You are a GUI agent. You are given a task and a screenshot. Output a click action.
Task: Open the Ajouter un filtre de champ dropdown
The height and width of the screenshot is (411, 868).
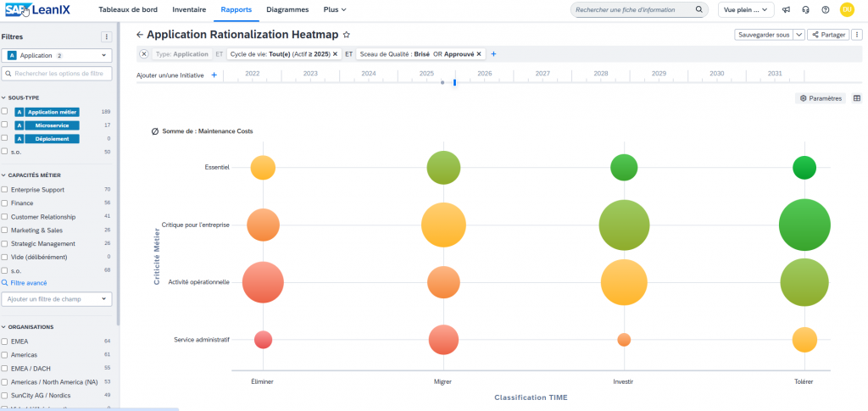click(58, 299)
